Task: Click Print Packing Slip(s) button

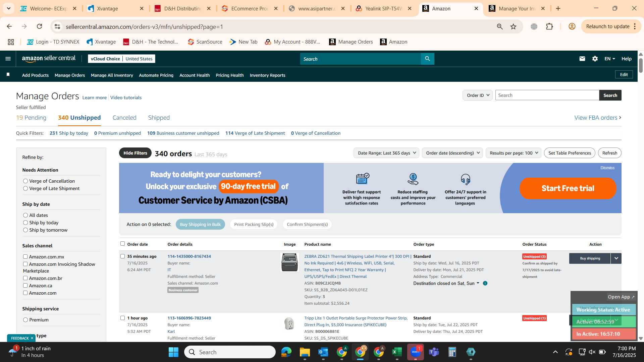Action: coord(254,224)
